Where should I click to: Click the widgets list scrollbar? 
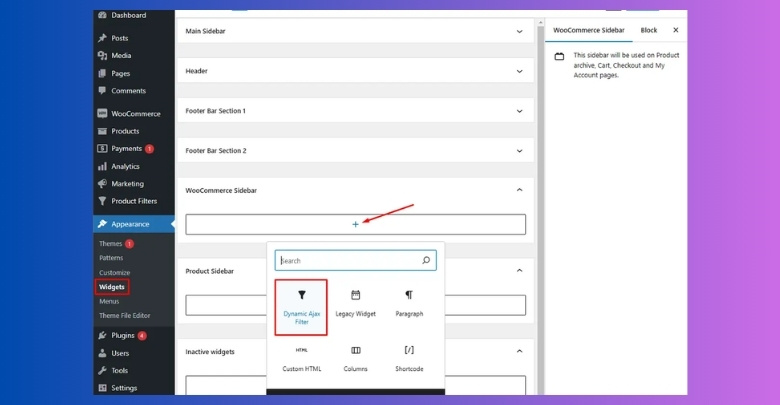(540, 208)
